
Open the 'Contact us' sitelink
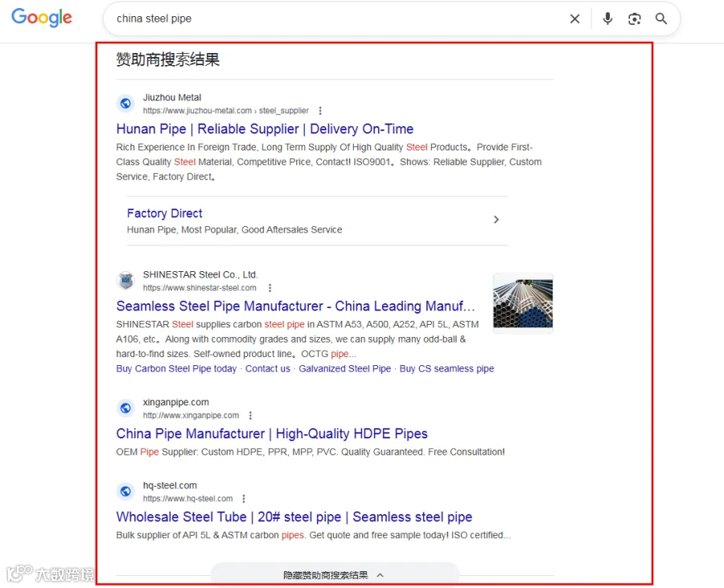(x=268, y=368)
